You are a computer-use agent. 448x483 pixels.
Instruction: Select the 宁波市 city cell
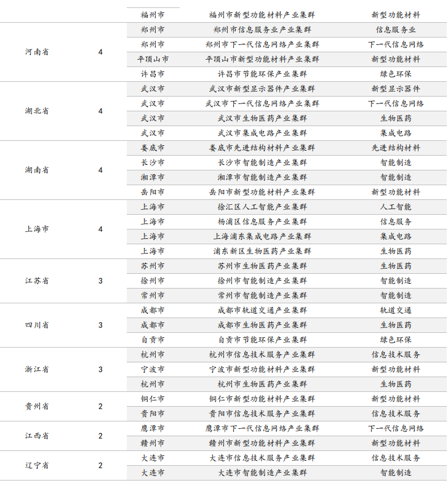pos(153,369)
